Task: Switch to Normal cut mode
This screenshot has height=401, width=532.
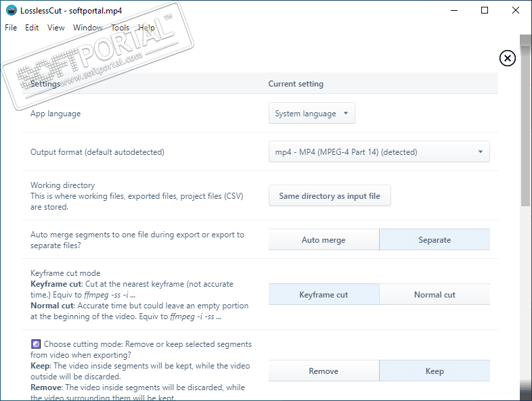Action: click(x=434, y=295)
